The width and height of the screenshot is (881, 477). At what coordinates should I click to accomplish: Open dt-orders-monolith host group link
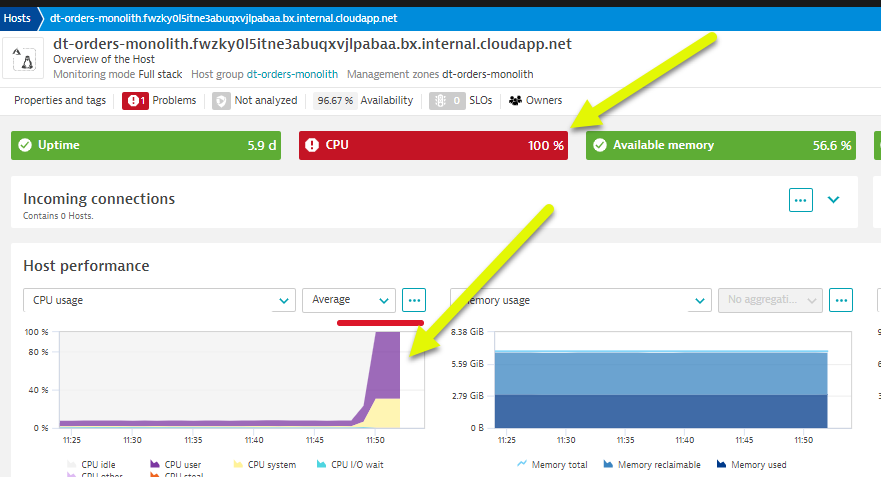click(292, 74)
